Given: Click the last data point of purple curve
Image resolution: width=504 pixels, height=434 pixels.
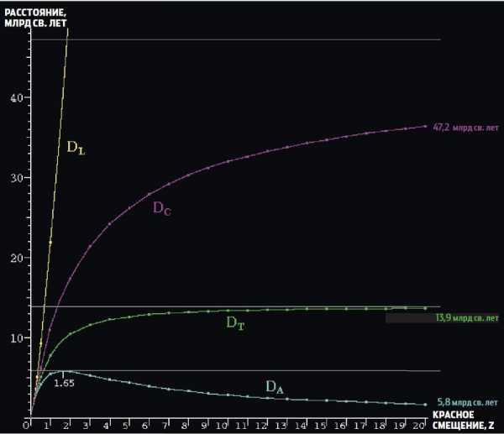Looking at the screenshot, I should pyautogui.click(x=425, y=126).
